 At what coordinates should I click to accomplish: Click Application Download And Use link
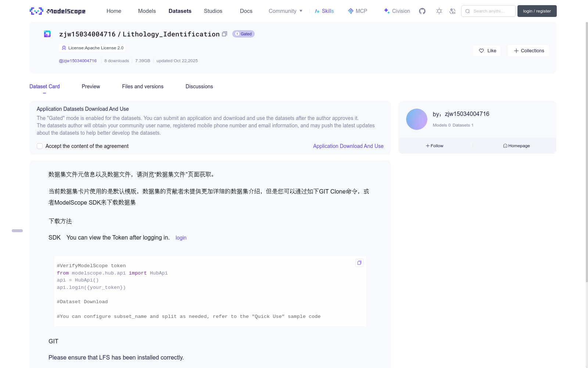(348, 146)
